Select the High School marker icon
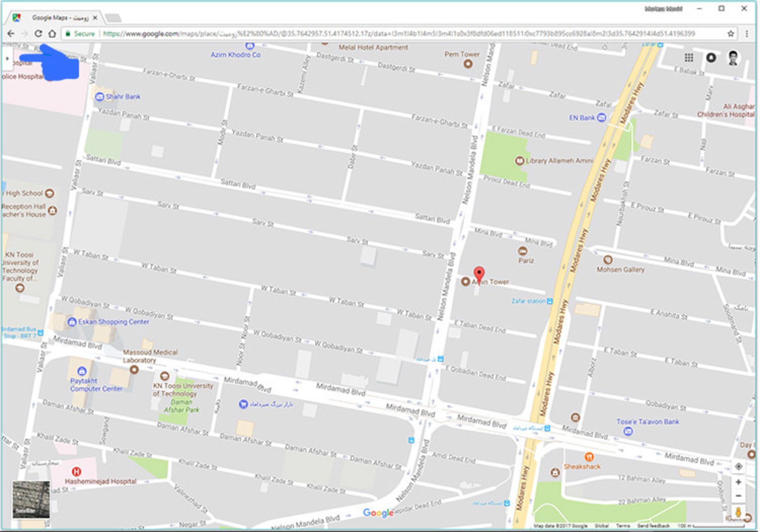The width and height of the screenshot is (760, 532). [x=49, y=193]
